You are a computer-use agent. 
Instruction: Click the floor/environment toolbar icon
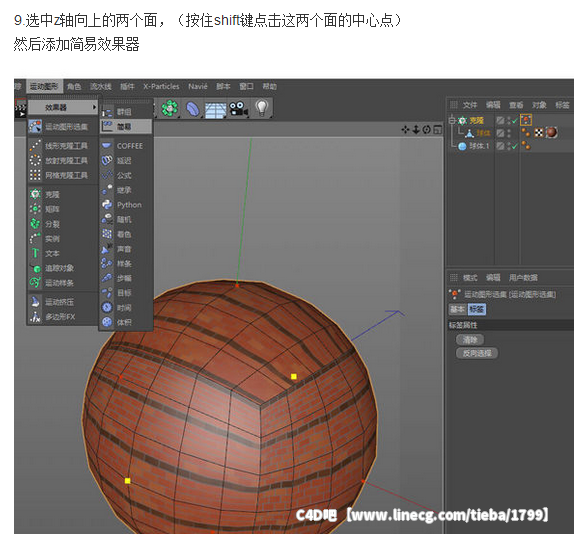[x=215, y=110]
